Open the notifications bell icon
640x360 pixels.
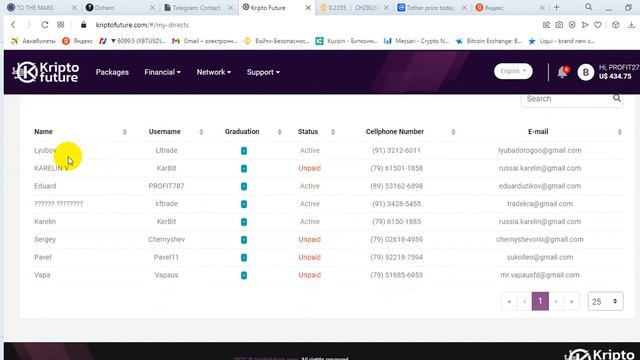(562, 72)
